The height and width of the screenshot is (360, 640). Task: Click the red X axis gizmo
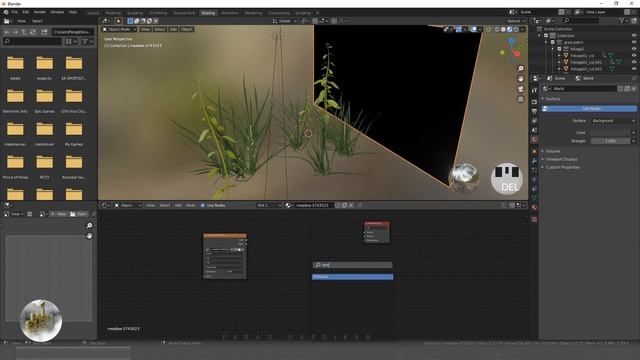517,54
